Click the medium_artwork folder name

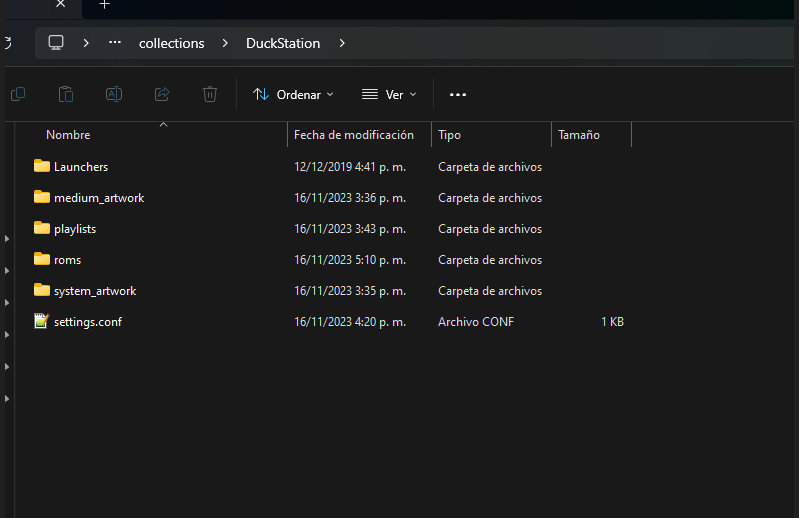click(x=99, y=198)
